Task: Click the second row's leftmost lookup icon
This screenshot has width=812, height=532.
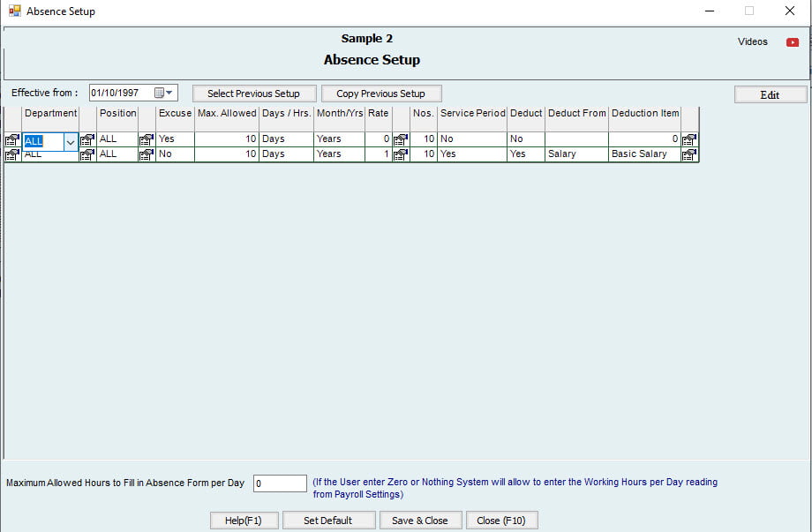Action: [11, 154]
